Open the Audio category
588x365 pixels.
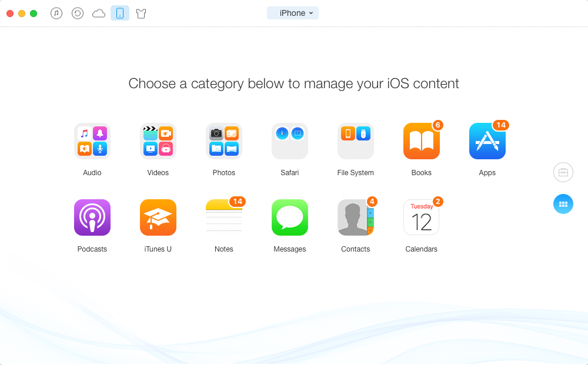tap(92, 141)
